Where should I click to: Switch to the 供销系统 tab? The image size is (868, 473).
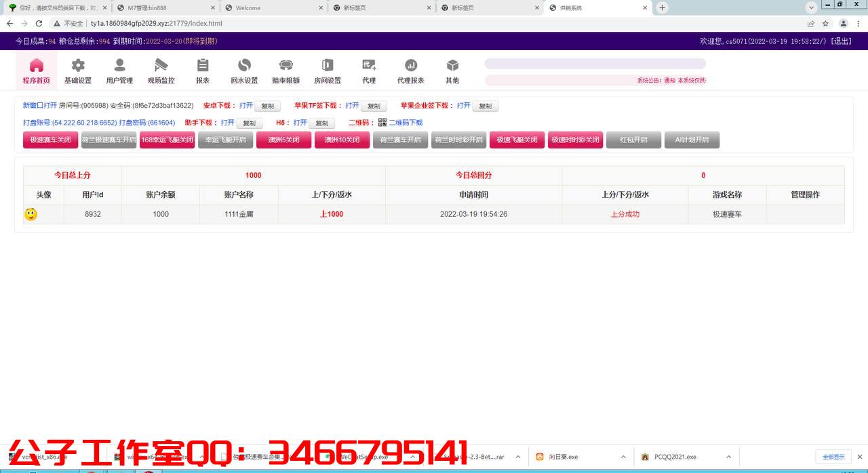tap(597, 8)
